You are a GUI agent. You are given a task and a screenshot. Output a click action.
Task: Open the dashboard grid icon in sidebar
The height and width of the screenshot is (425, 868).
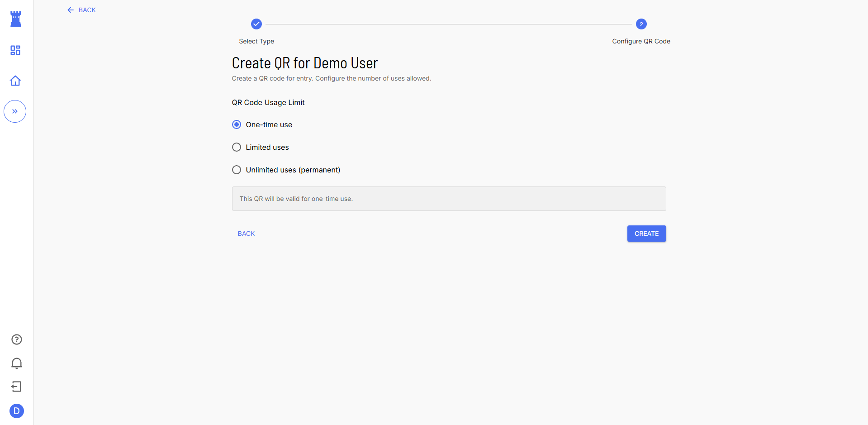click(15, 50)
